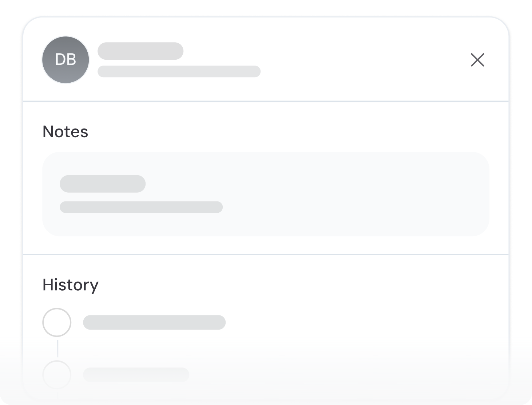The height and width of the screenshot is (405, 532).
Task: Click the divider line above Notes
Action: tap(266, 101)
